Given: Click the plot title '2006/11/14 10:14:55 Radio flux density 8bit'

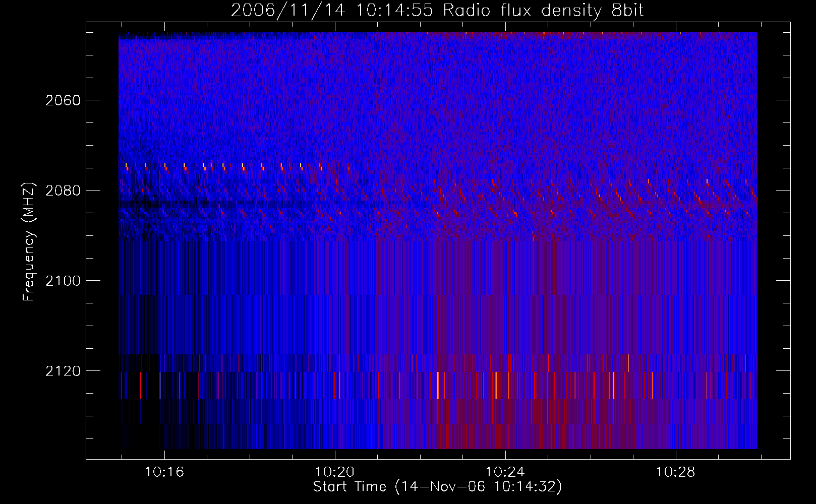Looking at the screenshot, I should (x=437, y=10).
